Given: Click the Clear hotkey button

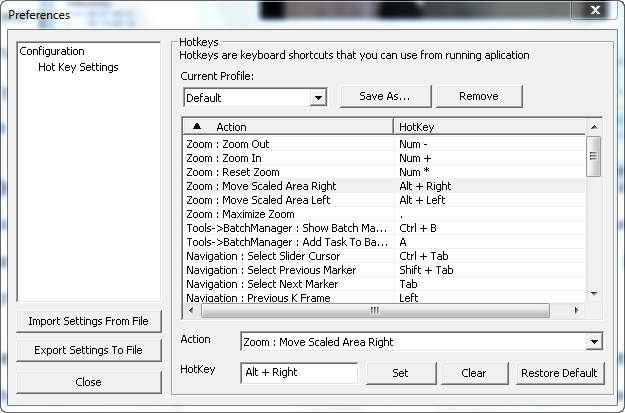Looking at the screenshot, I should 474,373.
